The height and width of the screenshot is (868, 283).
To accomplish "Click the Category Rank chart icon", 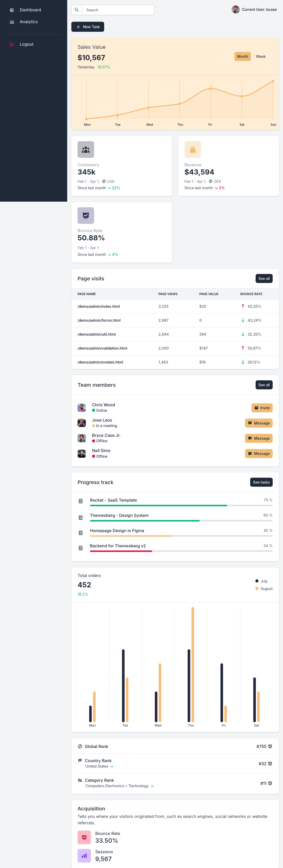I will click(x=270, y=783).
